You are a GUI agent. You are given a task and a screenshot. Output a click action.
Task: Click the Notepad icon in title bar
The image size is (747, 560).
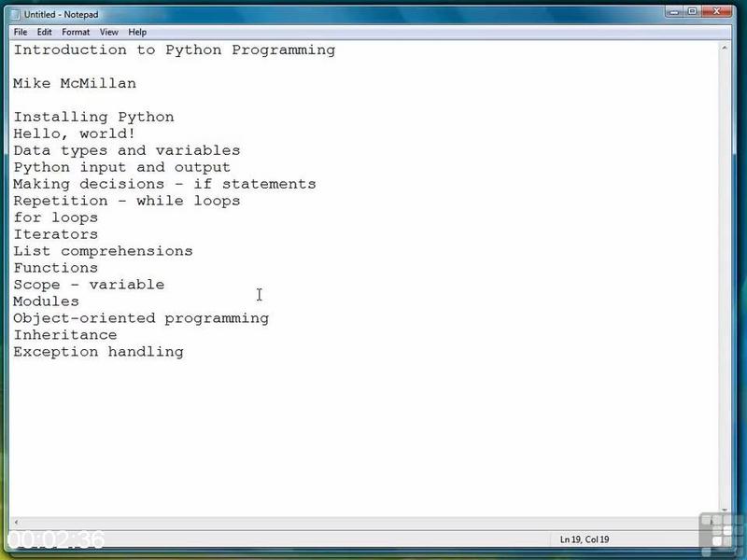click(x=16, y=14)
